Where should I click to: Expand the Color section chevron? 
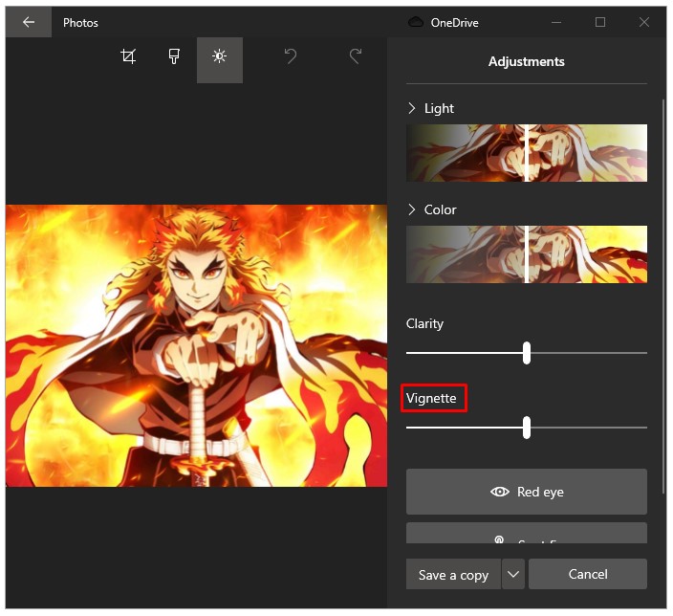(412, 209)
